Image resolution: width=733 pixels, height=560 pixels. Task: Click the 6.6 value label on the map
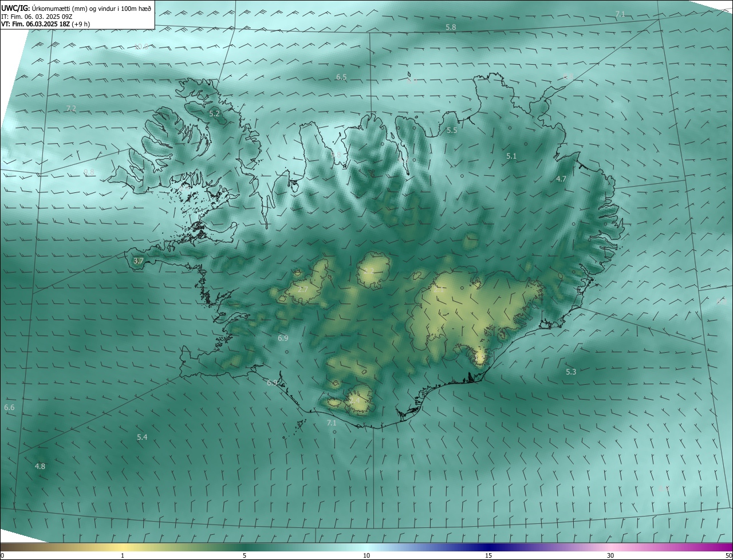(x=9, y=408)
